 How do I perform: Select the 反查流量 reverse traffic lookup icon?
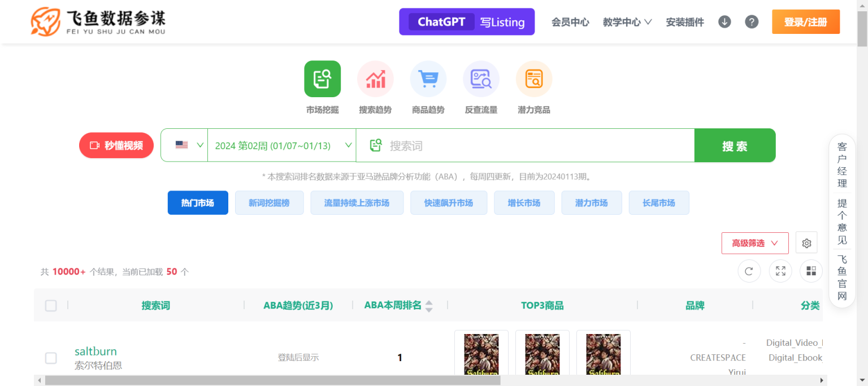tap(481, 79)
